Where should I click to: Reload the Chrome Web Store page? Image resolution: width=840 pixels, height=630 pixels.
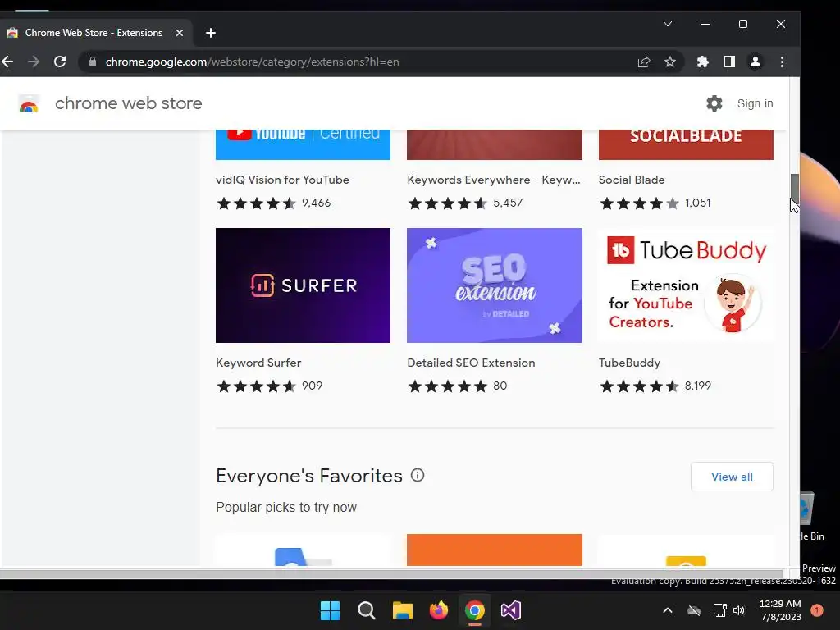60,62
